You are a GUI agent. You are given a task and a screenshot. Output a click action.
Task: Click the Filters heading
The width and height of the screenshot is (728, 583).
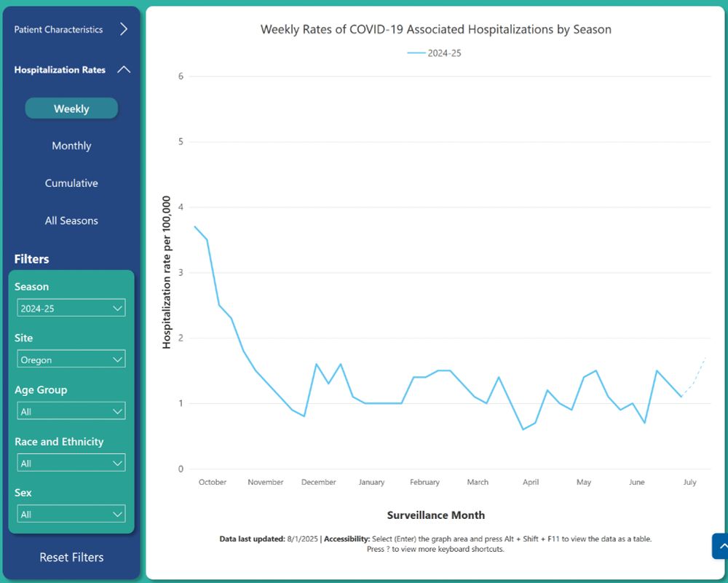coord(31,259)
